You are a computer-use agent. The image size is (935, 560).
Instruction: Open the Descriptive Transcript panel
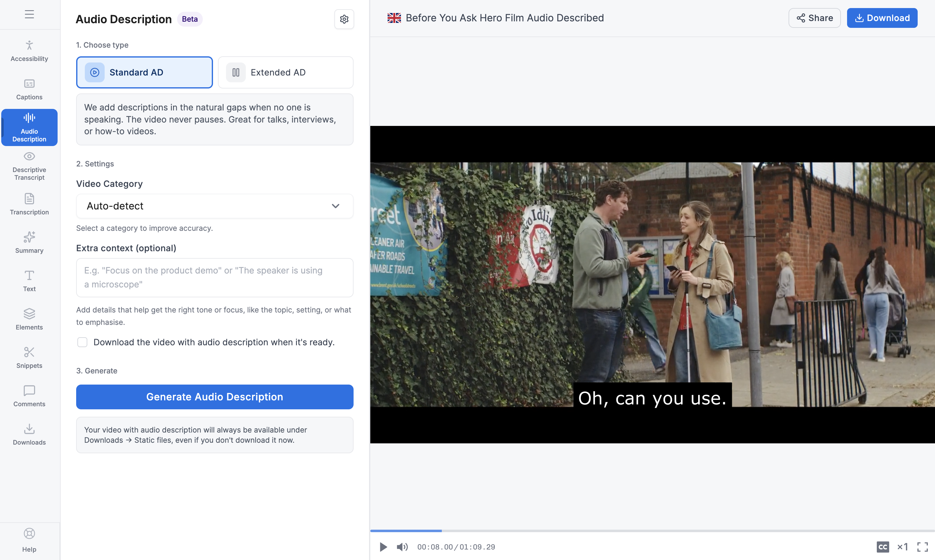(29, 166)
